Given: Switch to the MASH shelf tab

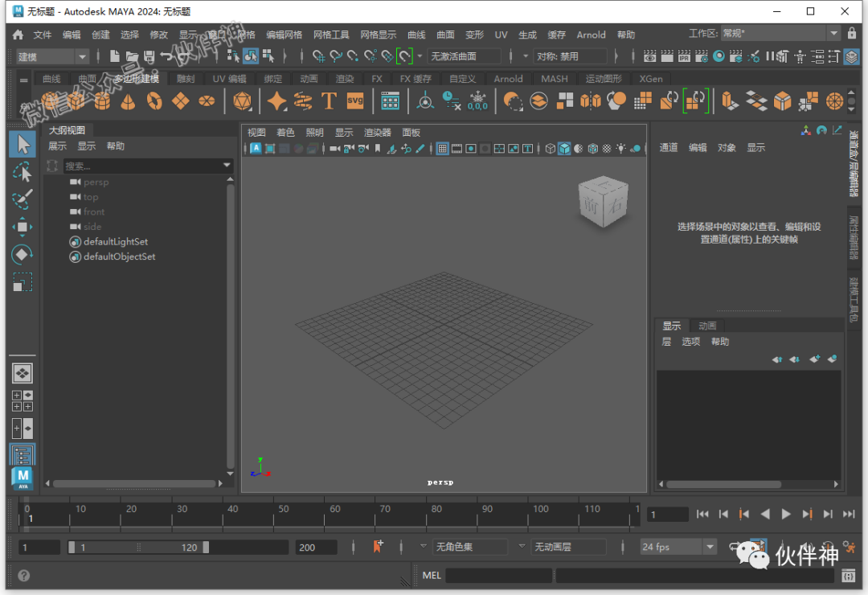Looking at the screenshot, I should point(554,79).
